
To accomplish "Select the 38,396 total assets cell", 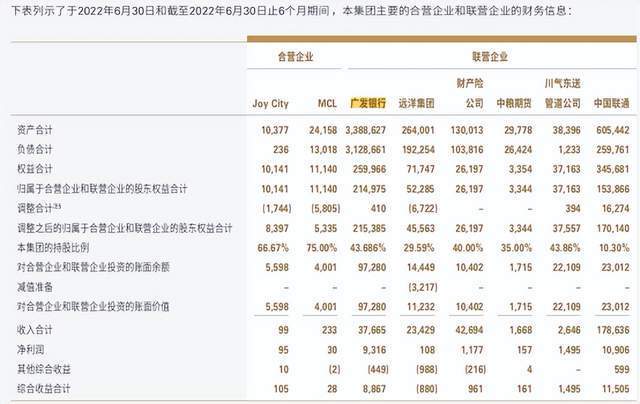I will (567, 130).
